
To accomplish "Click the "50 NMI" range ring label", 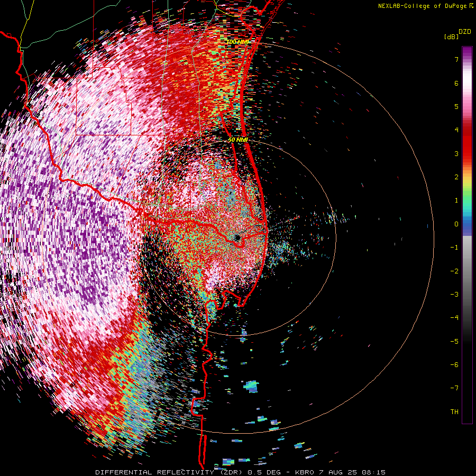I will pos(238,140).
